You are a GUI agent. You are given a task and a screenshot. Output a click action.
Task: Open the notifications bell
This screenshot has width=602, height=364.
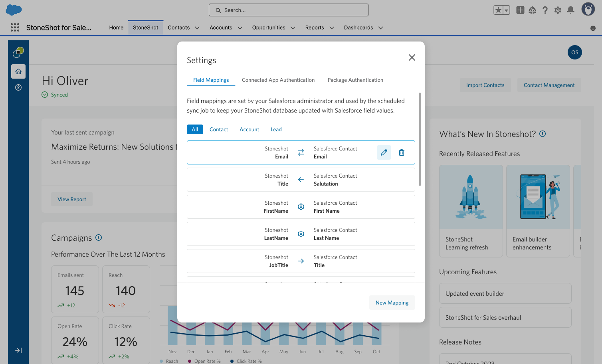point(571,10)
